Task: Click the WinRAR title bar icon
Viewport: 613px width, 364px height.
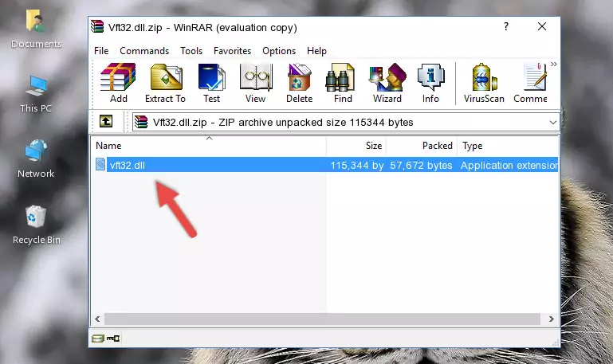Action: coord(97,26)
